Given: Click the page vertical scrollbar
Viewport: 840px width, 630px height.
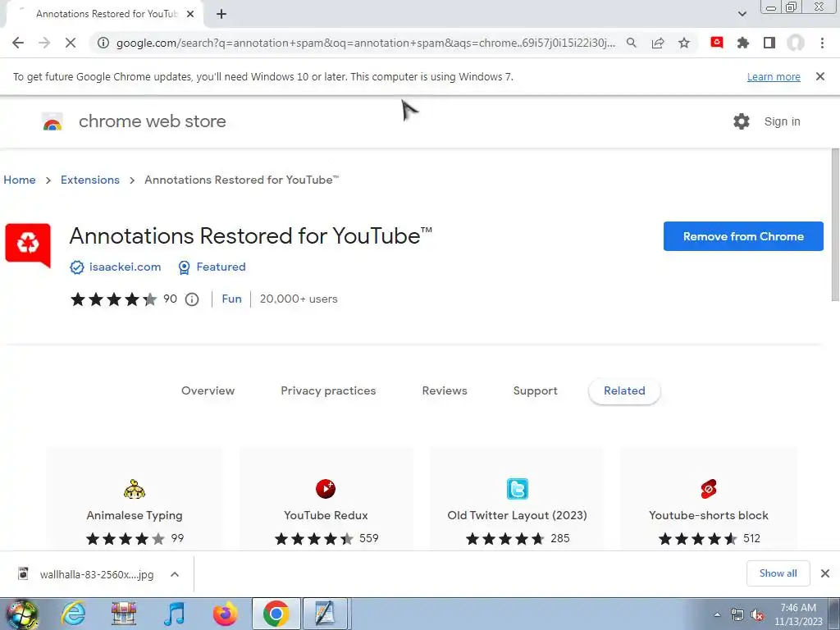Looking at the screenshot, I should click(x=835, y=225).
